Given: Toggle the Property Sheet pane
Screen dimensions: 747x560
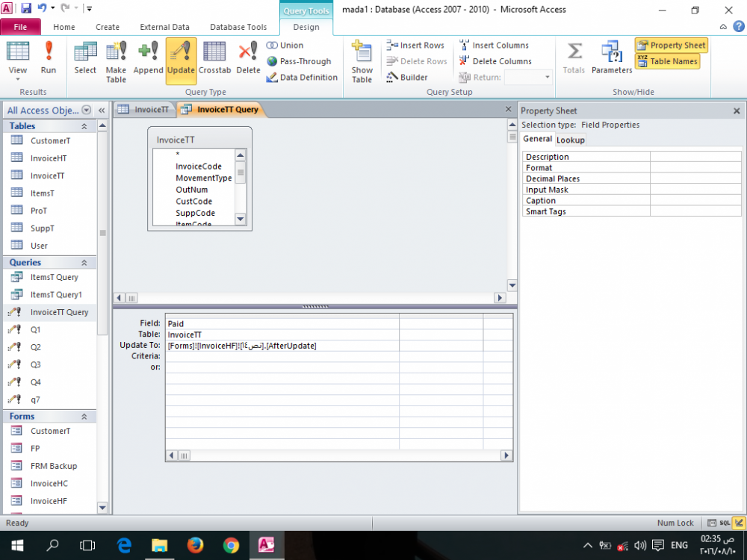Looking at the screenshot, I should click(x=672, y=46).
